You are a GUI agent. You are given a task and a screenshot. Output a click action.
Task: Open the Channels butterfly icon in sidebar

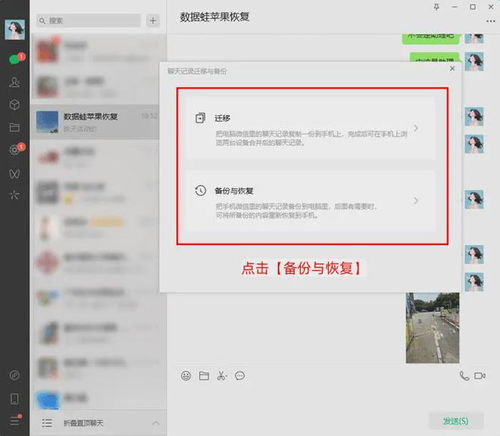pyautogui.click(x=14, y=173)
